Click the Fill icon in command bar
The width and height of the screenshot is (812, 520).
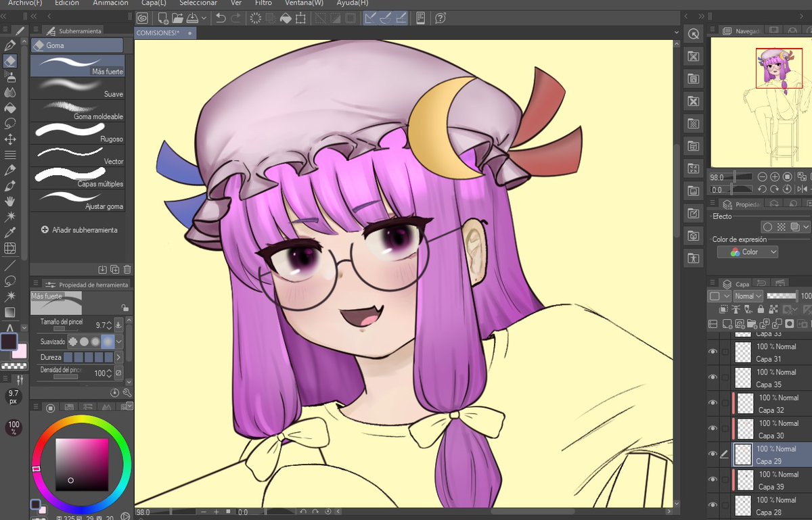pos(286,18)
